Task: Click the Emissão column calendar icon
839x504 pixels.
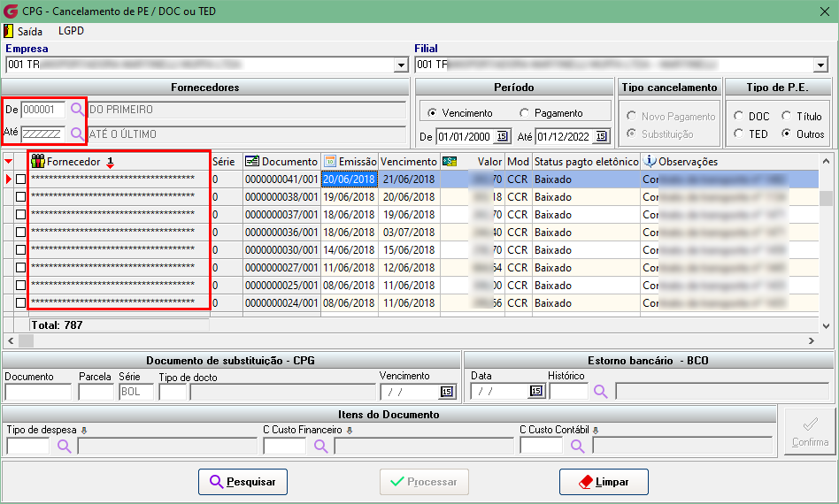Action: pyautogui.click(x=330, y=161)
